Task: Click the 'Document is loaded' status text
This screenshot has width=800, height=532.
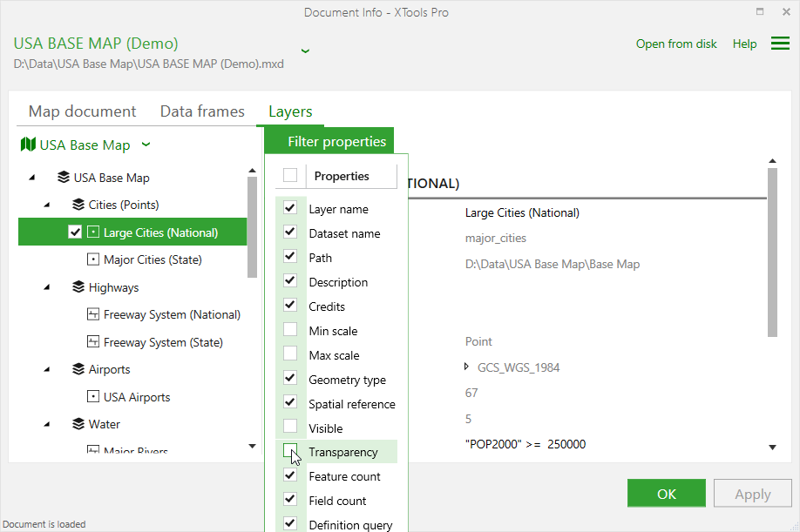Action: click(44, 524)
